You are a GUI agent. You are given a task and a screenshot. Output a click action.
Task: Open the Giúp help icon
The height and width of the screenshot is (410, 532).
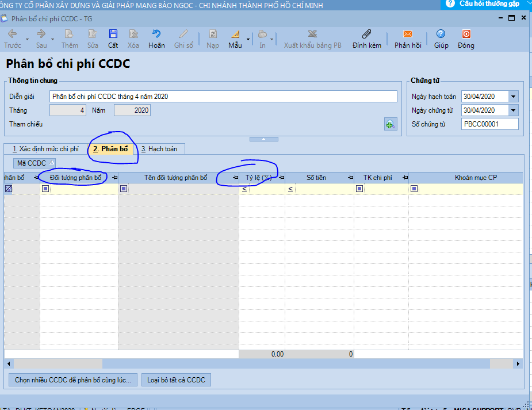point(441,35)
